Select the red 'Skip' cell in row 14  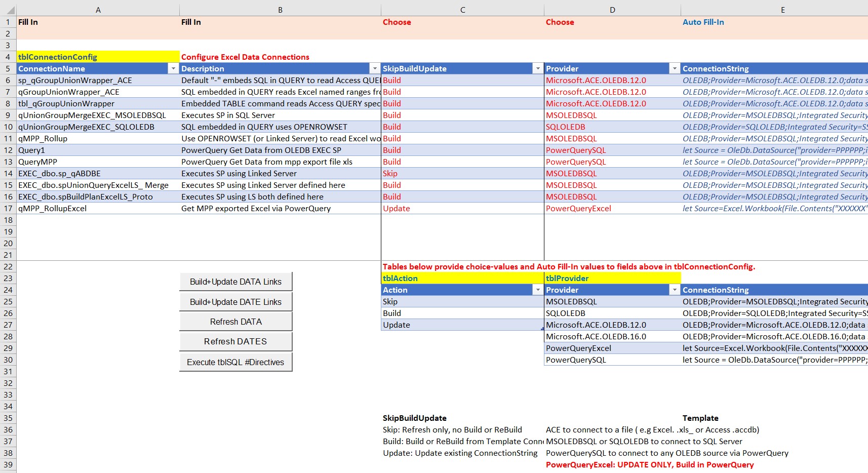click(x=462, y=173)
